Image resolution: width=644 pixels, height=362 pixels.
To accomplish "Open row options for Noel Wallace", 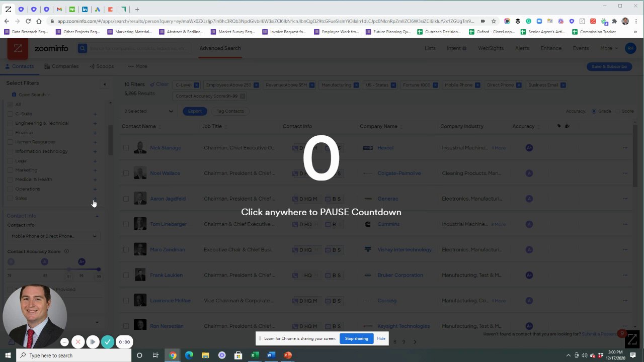I will (x=625, y=173).
